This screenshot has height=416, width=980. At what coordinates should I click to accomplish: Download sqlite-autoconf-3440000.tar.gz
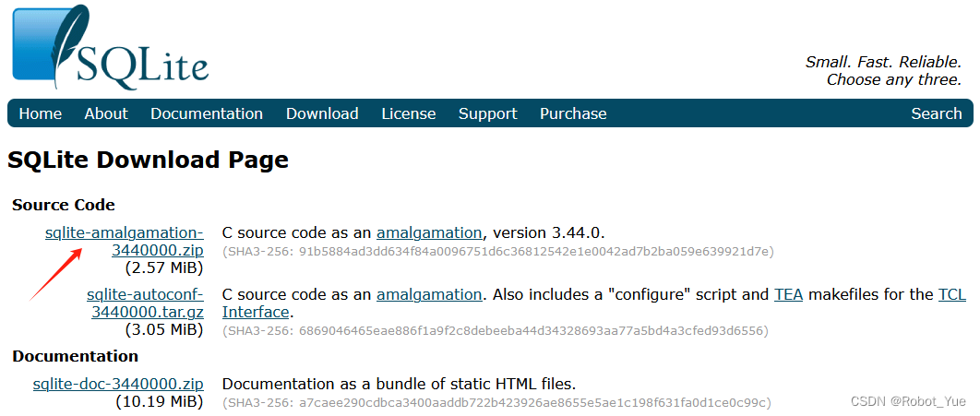[146, 303]
